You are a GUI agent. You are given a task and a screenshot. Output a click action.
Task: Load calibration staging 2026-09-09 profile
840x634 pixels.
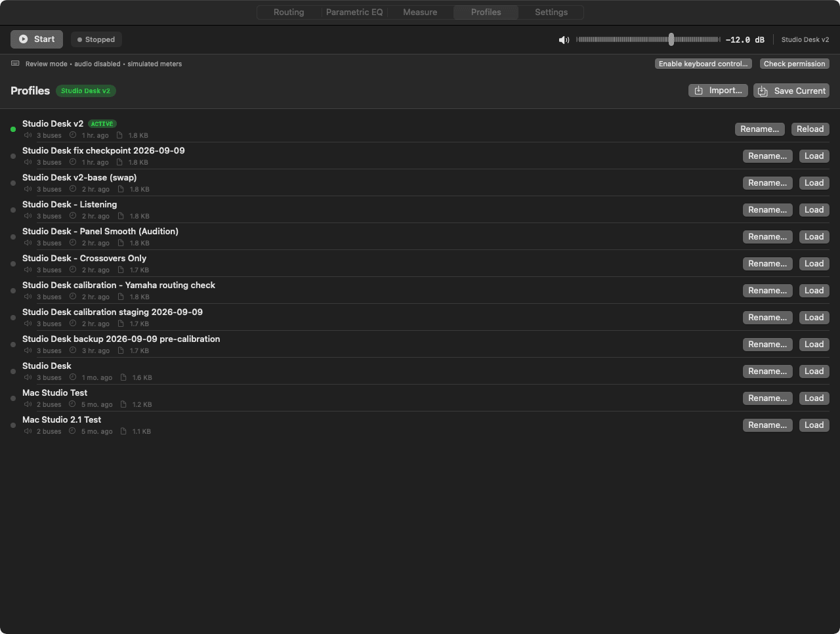pyautogui.click(x=814, y=318)
